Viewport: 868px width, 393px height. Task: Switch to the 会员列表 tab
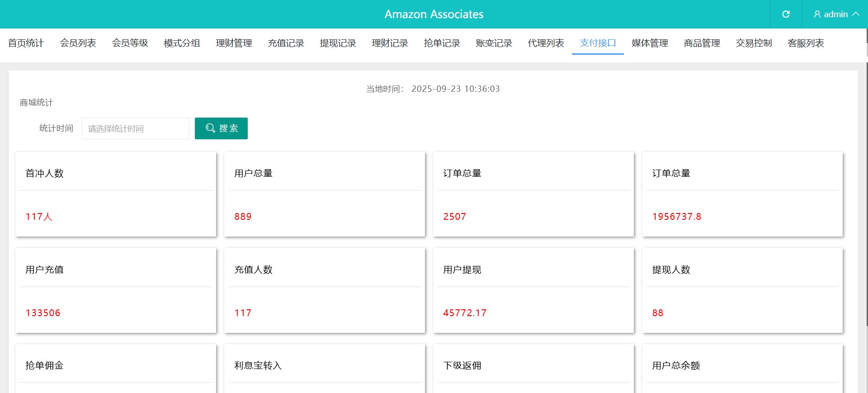point(78,43)
